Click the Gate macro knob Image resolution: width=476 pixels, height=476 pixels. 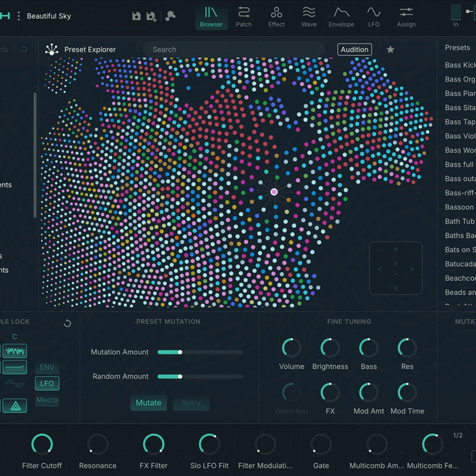pos(321,445)
